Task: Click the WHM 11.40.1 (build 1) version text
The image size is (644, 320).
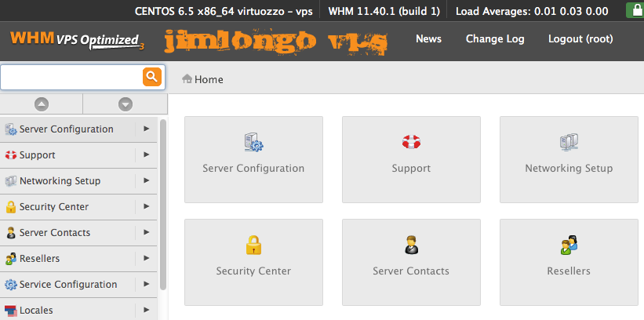Action: (384, 11)
